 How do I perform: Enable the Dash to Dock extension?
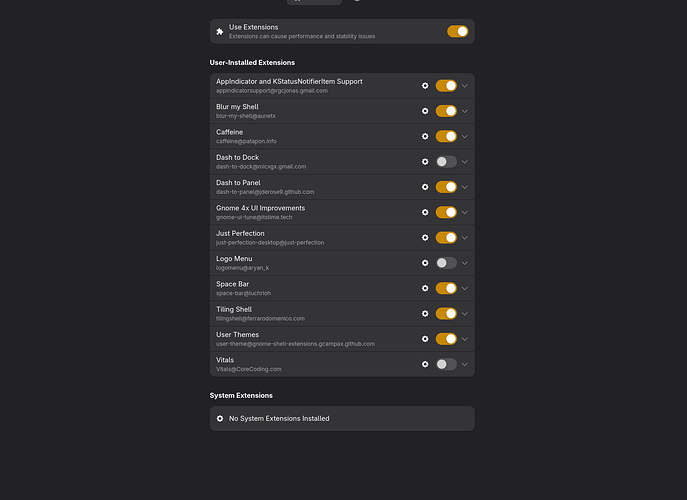(x=446, y=162)
